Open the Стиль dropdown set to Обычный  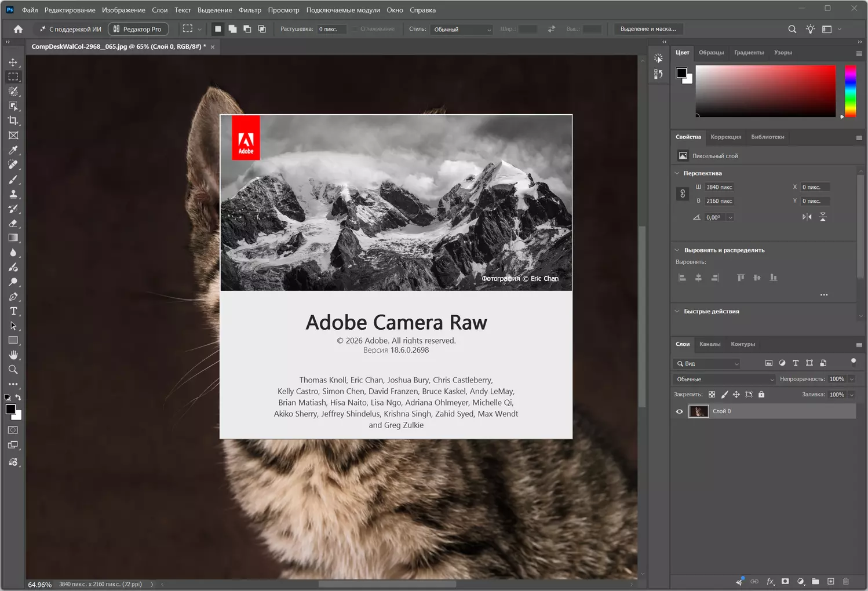tap(462, 30)
